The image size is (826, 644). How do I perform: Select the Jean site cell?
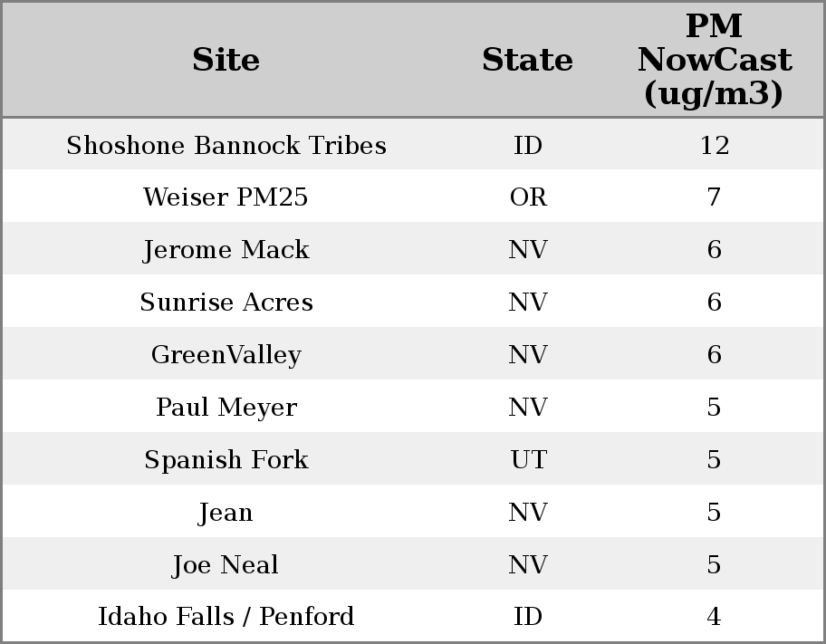[226, 513]
